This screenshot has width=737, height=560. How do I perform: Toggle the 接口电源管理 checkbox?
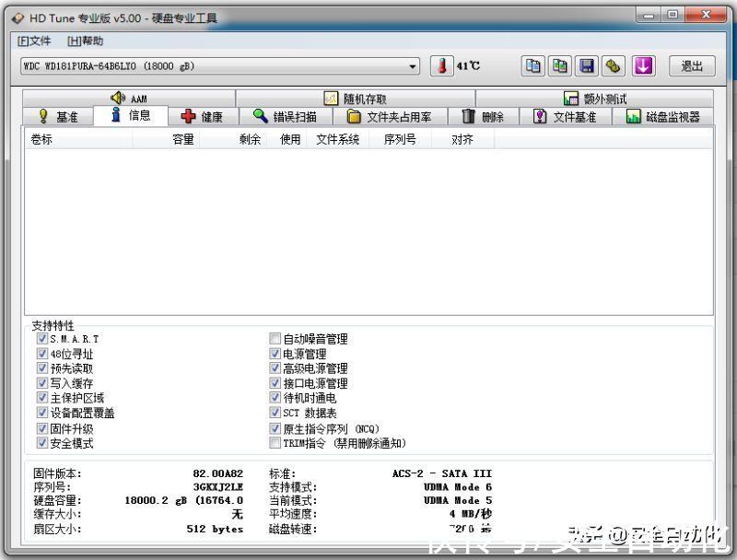[275, 383]
